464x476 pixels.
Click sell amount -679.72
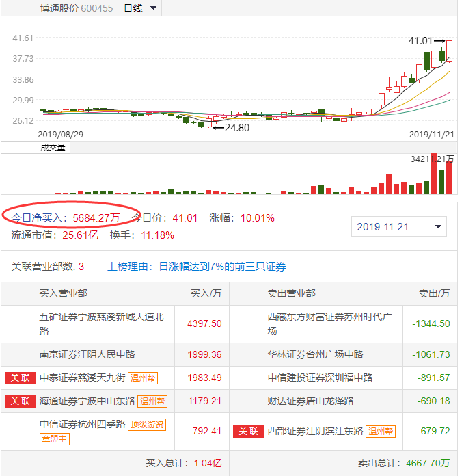(x=434, y=431)
